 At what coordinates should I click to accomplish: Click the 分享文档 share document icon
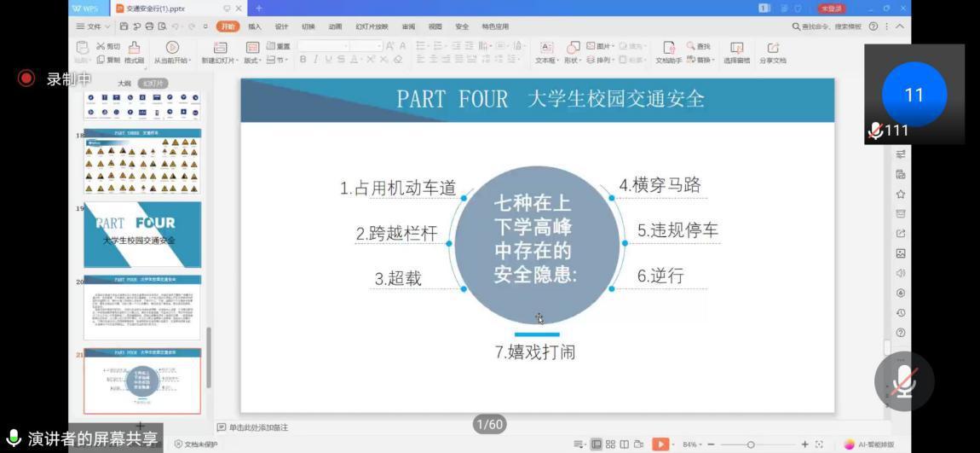click(x=772, y=51)
